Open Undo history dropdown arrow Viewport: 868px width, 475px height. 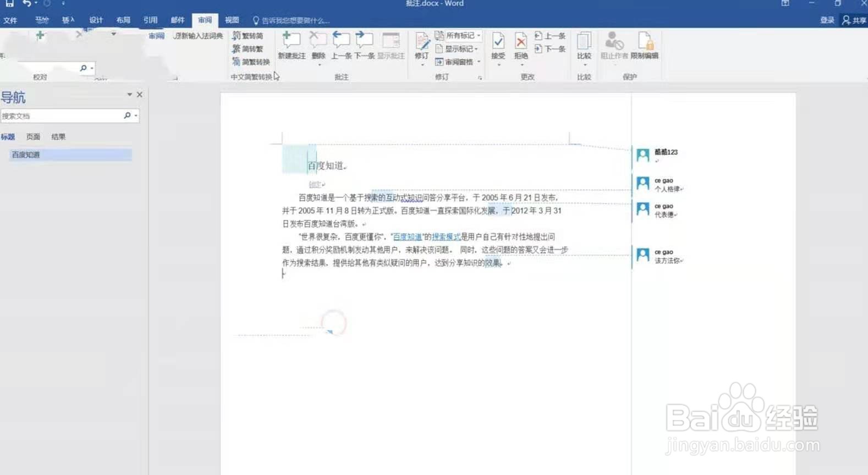coord(36,4)
